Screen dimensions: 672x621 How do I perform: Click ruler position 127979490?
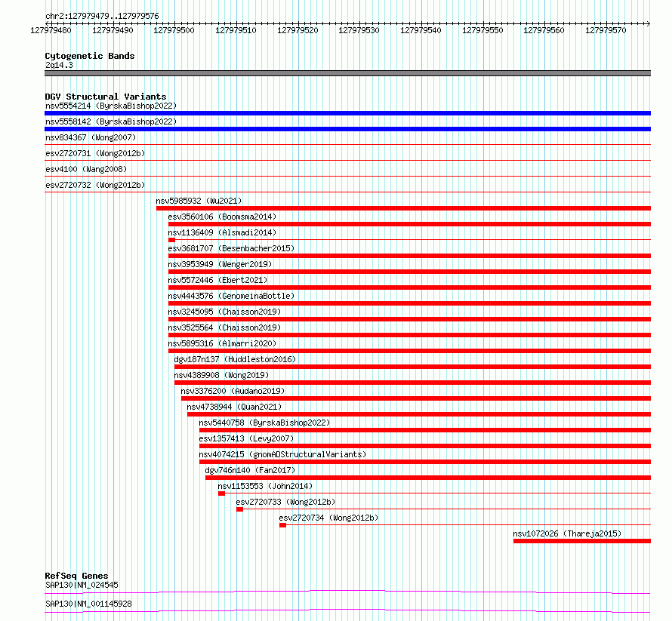113,30
